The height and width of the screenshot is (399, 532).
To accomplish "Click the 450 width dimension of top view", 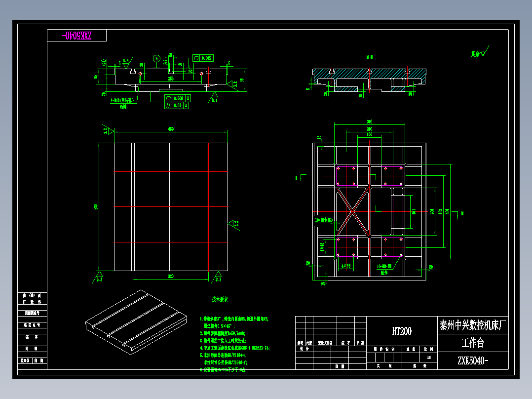I will pyautogui.click(x=171, y=129).
